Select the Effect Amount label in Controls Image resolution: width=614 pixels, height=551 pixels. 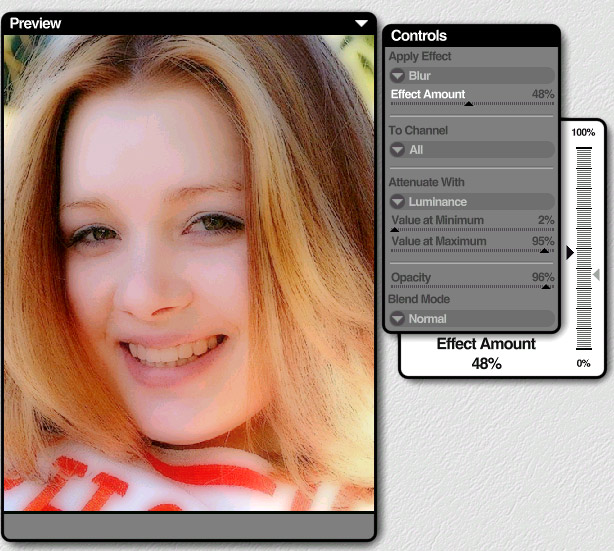[x=428, y=94]
